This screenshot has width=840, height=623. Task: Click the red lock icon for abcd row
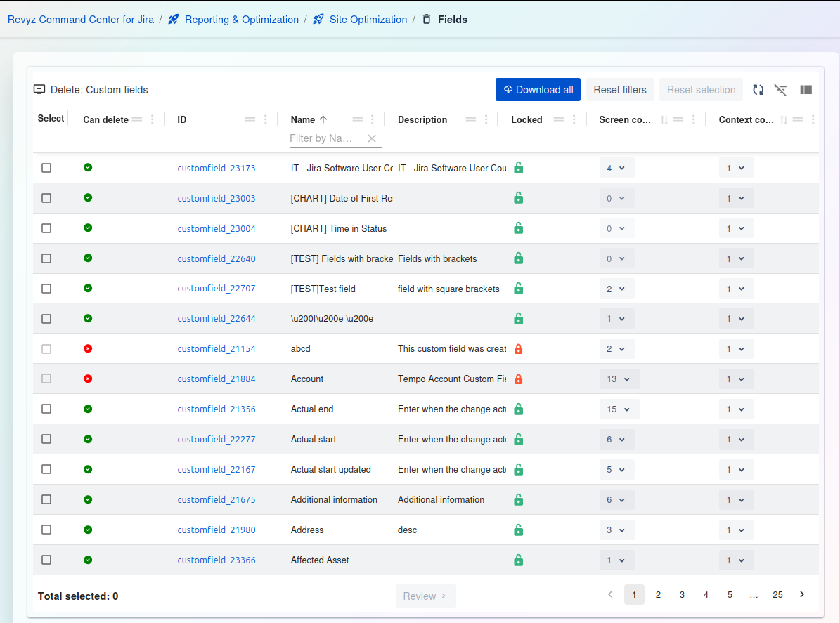click(518, 349)
